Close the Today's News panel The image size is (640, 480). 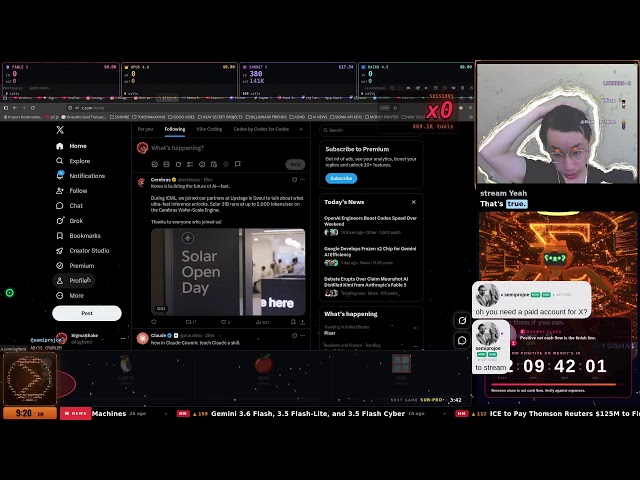click(x=413, y=202)
